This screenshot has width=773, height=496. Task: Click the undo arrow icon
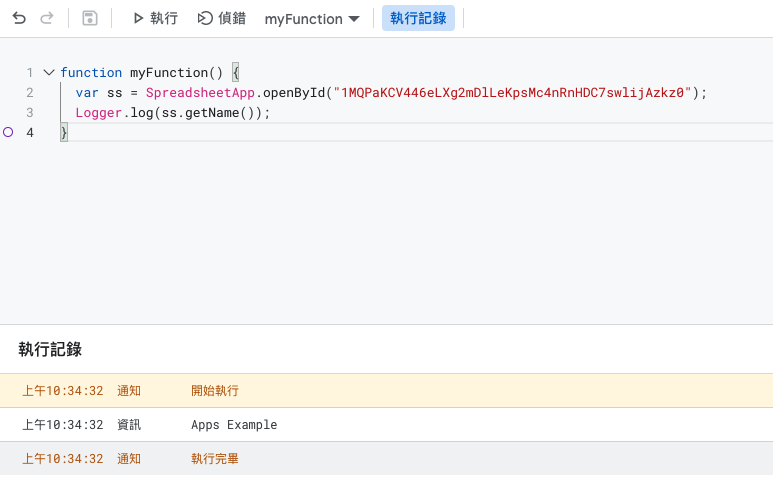pyautogui.click(x=19, y=18)
